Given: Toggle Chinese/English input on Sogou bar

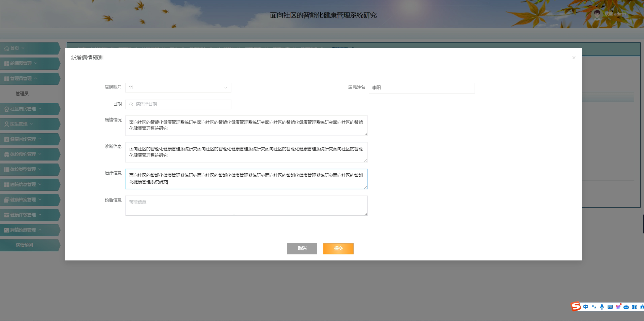Looking at the screenshot, I should coord(585,307).
